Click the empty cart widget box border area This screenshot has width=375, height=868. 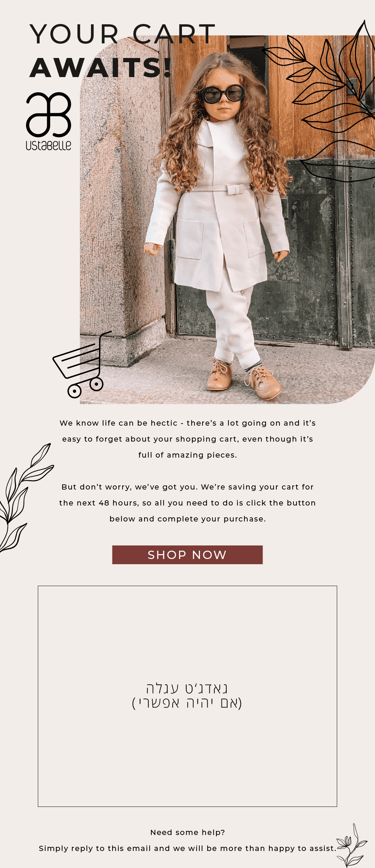(x=187, y=696)
